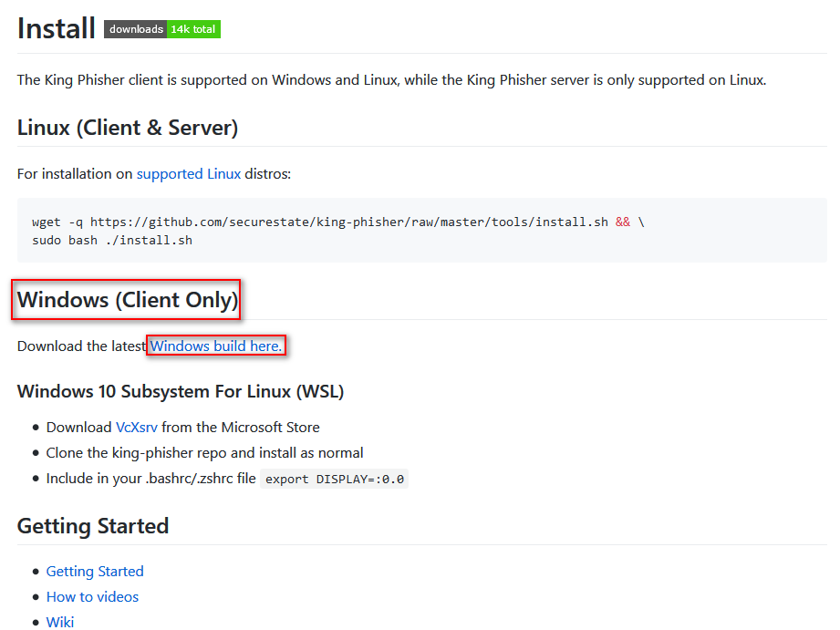The width and height of the screenshot is (840, 630).
Task: Open the Wiki link
Action: click(60, 622)
